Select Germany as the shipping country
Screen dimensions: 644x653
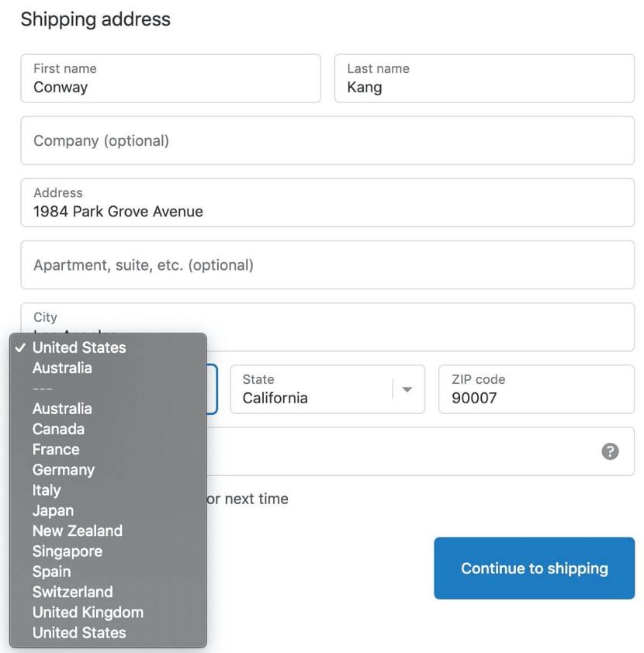[63, 469]
